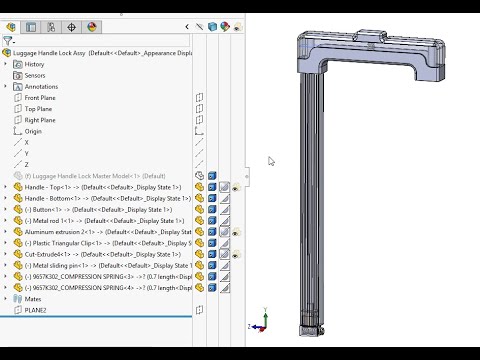Collapse the display pane with the left chevron

click(x=187, y=27)
